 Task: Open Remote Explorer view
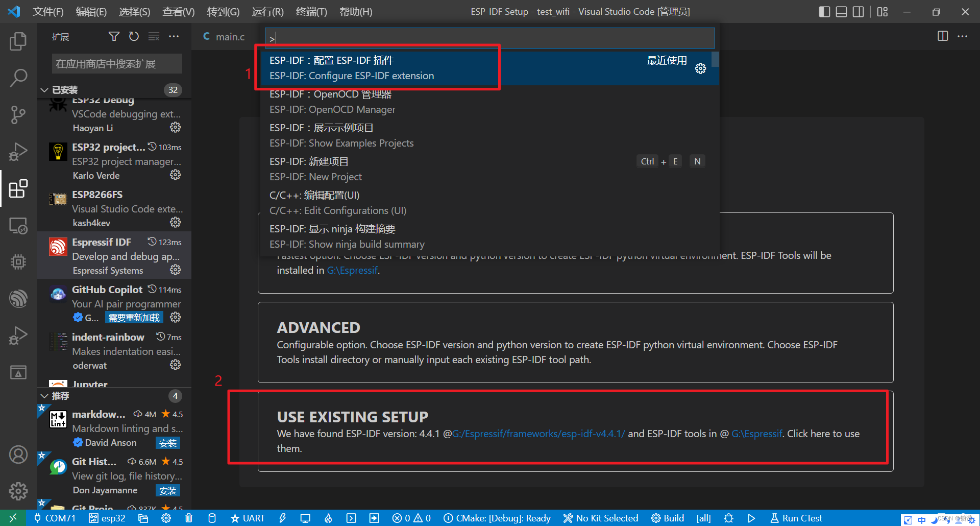point(18,225)
